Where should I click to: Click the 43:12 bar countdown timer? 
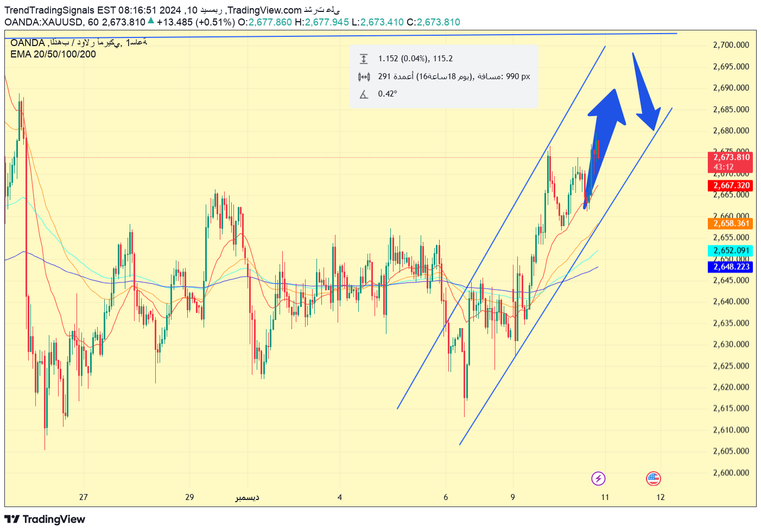(x=724, y=167)
